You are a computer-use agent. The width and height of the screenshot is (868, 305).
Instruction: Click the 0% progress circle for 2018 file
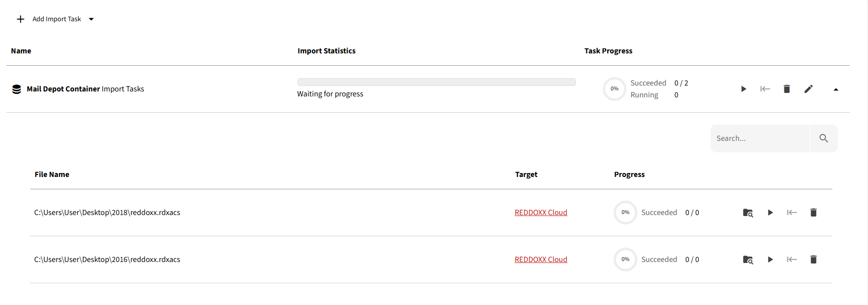click(626, 213)
